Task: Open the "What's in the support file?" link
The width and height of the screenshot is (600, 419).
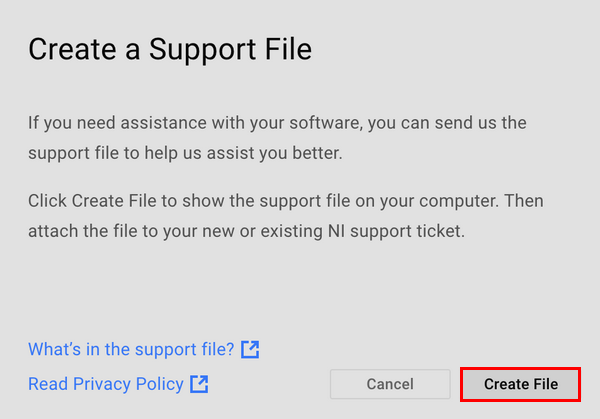Action: (x=131, y=349)
